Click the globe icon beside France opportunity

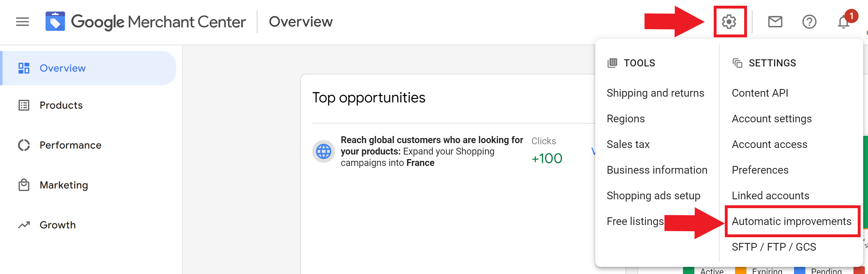pos(323,151)
